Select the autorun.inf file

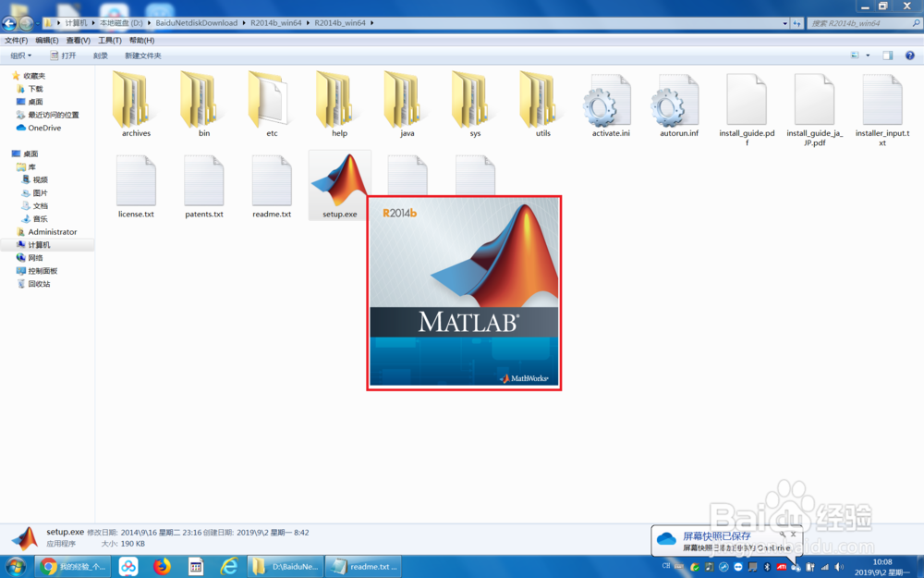pyautogui.click(x=679, y=105)
